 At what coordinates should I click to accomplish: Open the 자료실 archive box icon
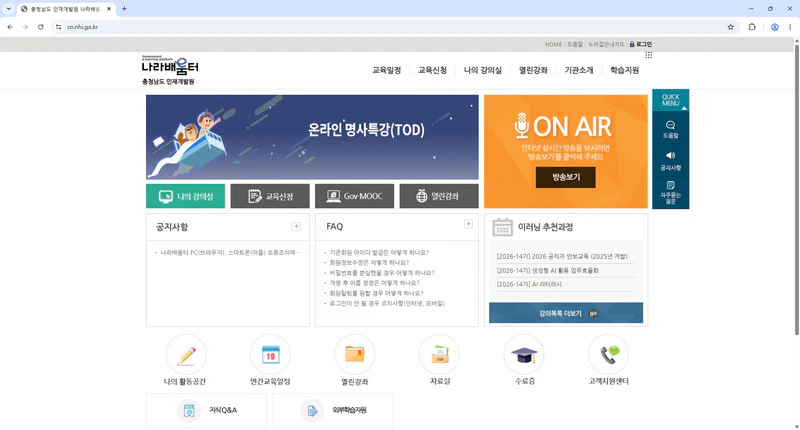(x=439, y=355)
